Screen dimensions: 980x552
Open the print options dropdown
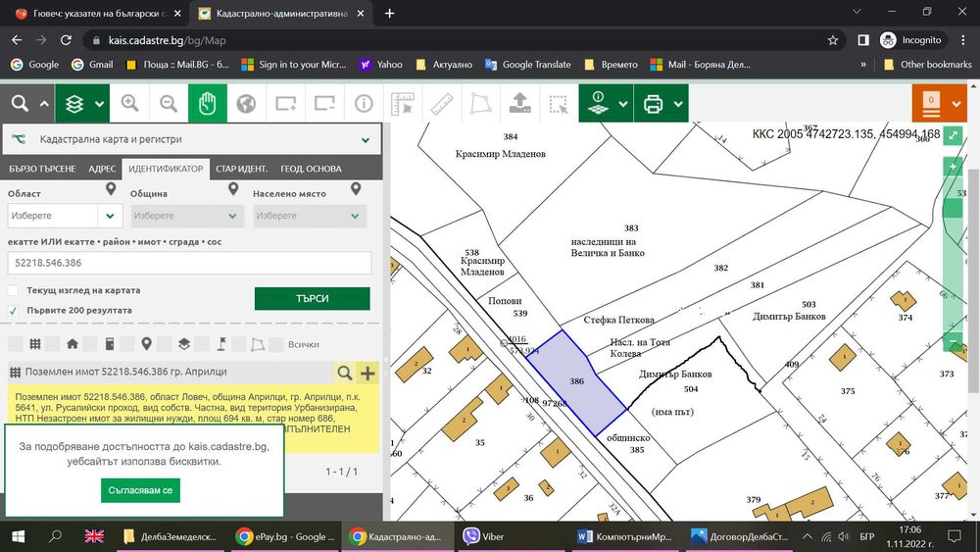pos(676,104)
